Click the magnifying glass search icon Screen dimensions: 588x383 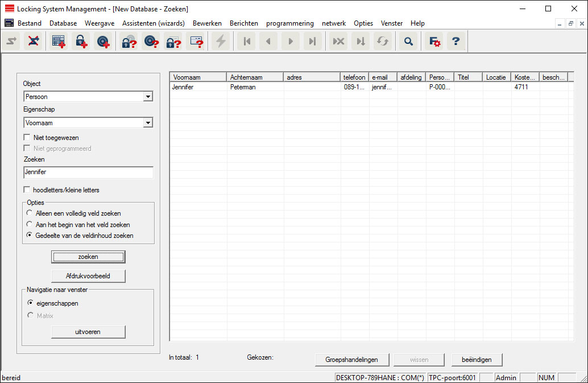(408, 42)
